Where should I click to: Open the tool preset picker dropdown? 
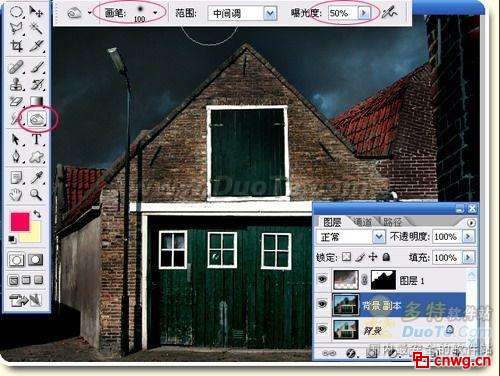point(90,13)
